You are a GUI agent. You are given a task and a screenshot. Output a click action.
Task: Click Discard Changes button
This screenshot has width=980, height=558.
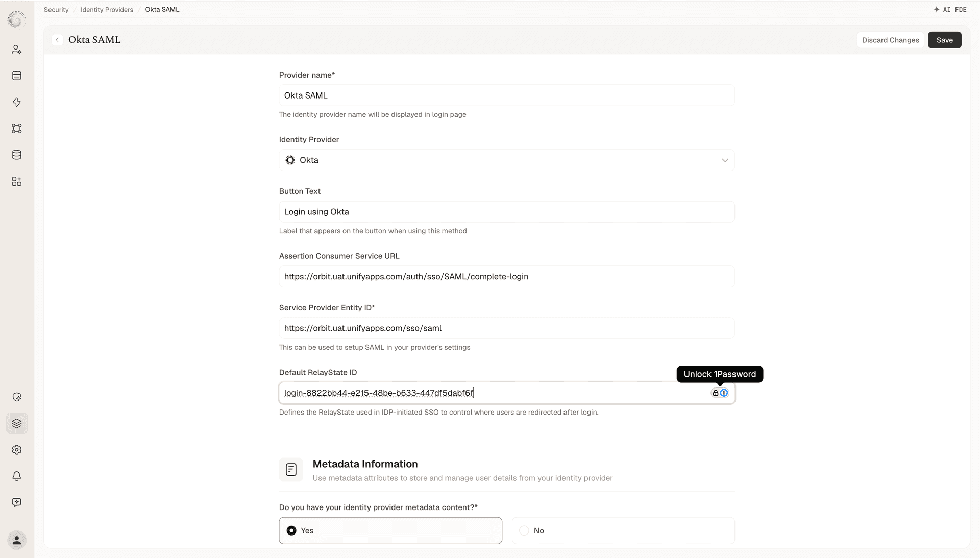[890, 40]
